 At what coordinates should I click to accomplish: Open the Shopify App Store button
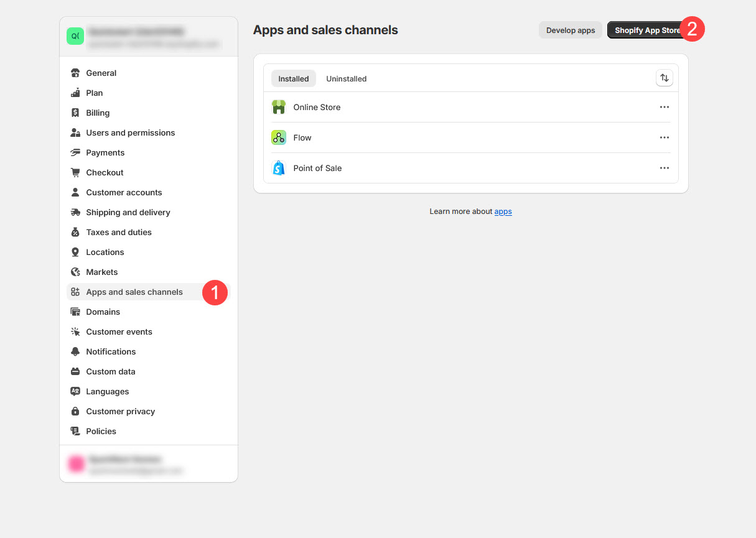pyautogui.click(x=645, y=30)
